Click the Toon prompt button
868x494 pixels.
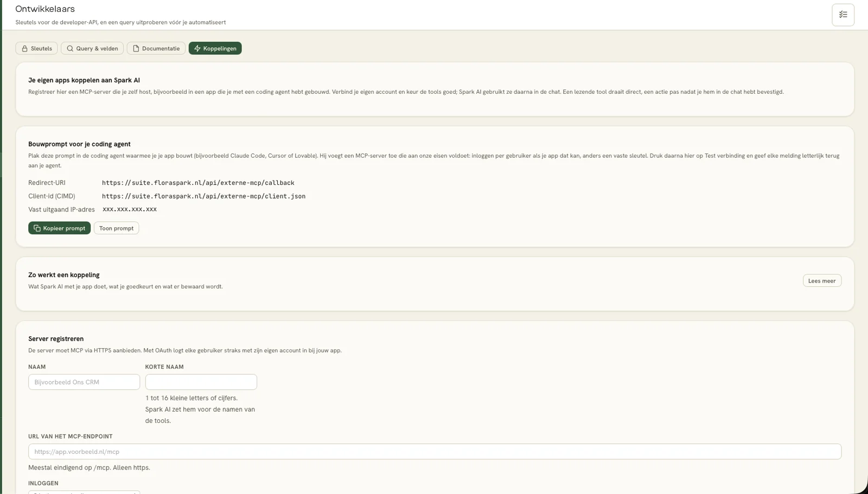116,228
